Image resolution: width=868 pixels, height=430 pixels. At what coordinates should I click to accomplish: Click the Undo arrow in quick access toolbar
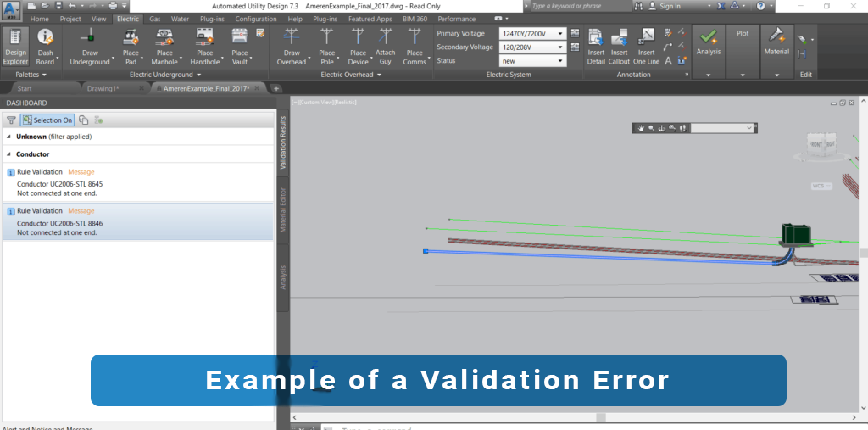[72, 6]
